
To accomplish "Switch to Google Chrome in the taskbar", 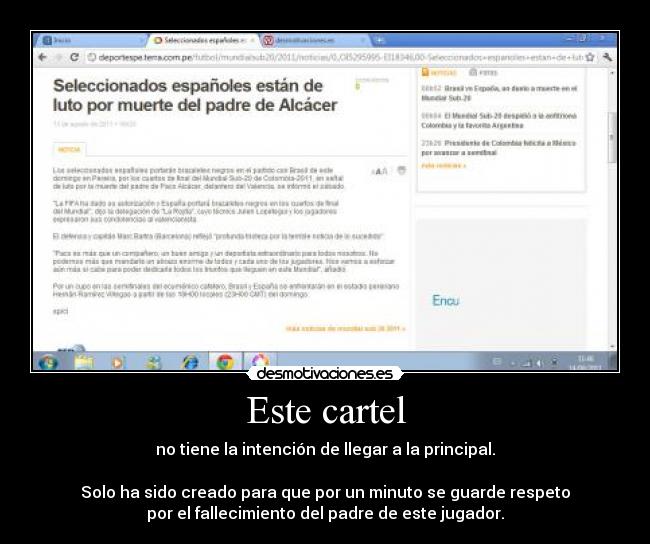I will coord(225,362).
